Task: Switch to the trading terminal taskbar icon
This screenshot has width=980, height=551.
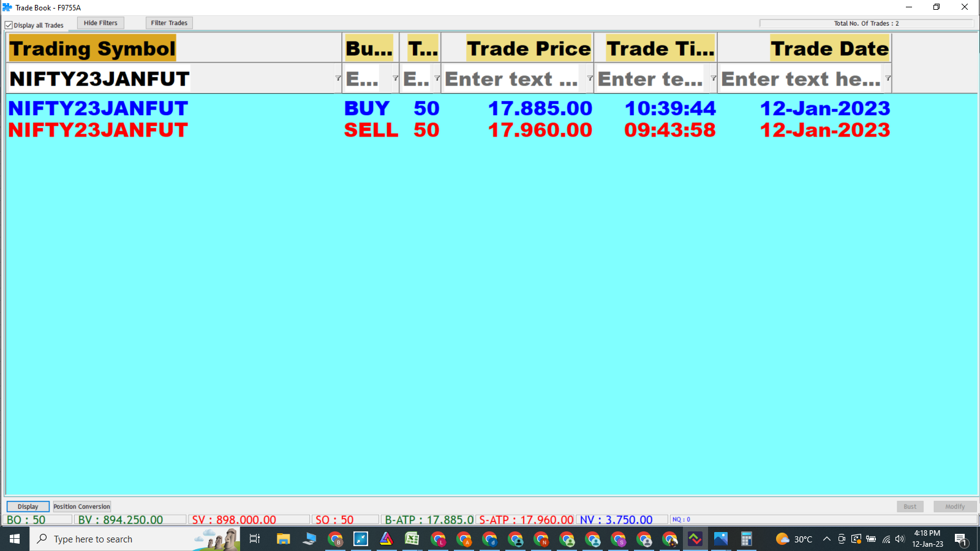Action: (695, 539)
